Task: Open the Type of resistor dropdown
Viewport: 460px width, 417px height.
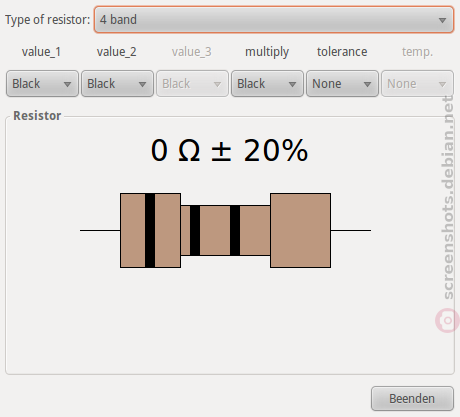Action: click(x=274, y=20)
